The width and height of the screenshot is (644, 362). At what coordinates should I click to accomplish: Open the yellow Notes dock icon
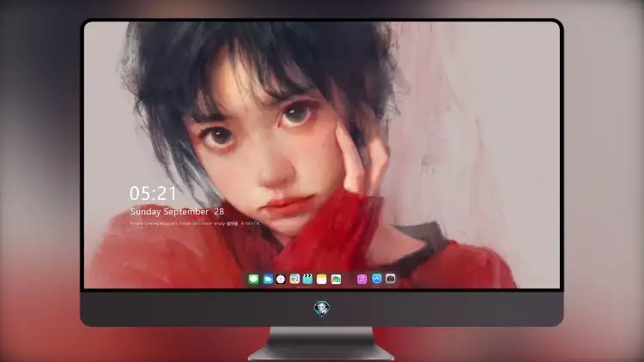(x=322, y=279)
